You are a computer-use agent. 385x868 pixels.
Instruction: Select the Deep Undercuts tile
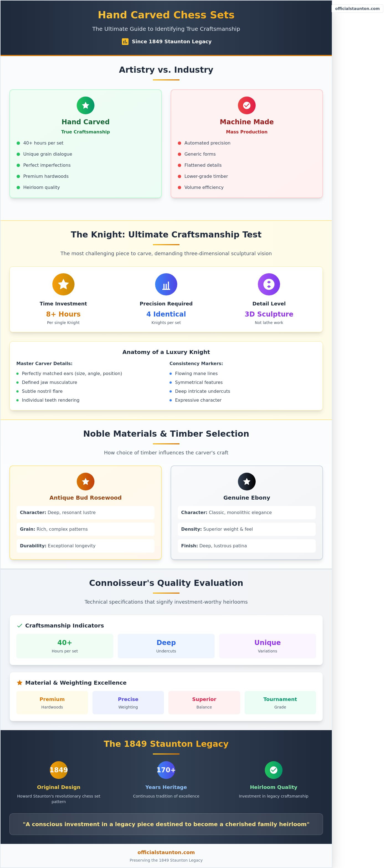pos(166,646)
